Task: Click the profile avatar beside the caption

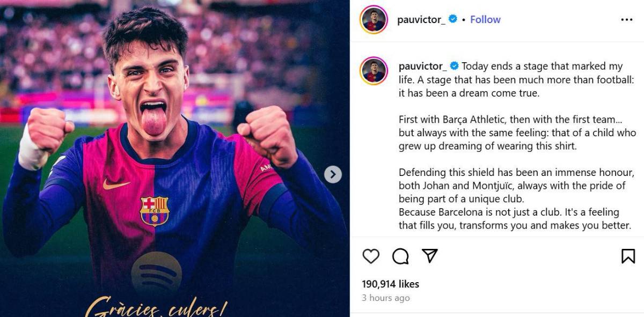Action: [x=376, y=67]
